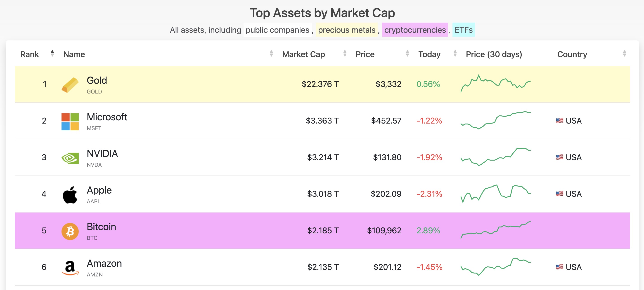This screenshot has height=290, width=644.
Task: Click the USA flag in Amazon row
Action: pyautogui.click(x=559, y=267)
